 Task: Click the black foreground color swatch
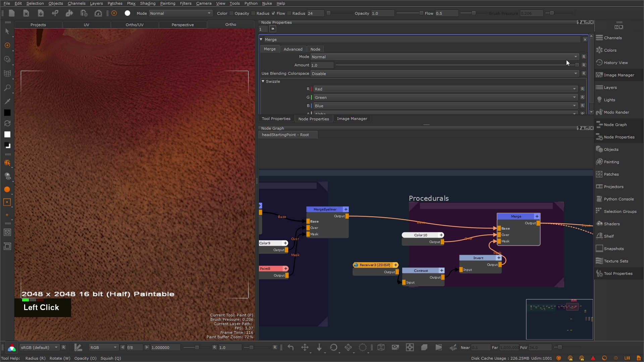[7, 113]
